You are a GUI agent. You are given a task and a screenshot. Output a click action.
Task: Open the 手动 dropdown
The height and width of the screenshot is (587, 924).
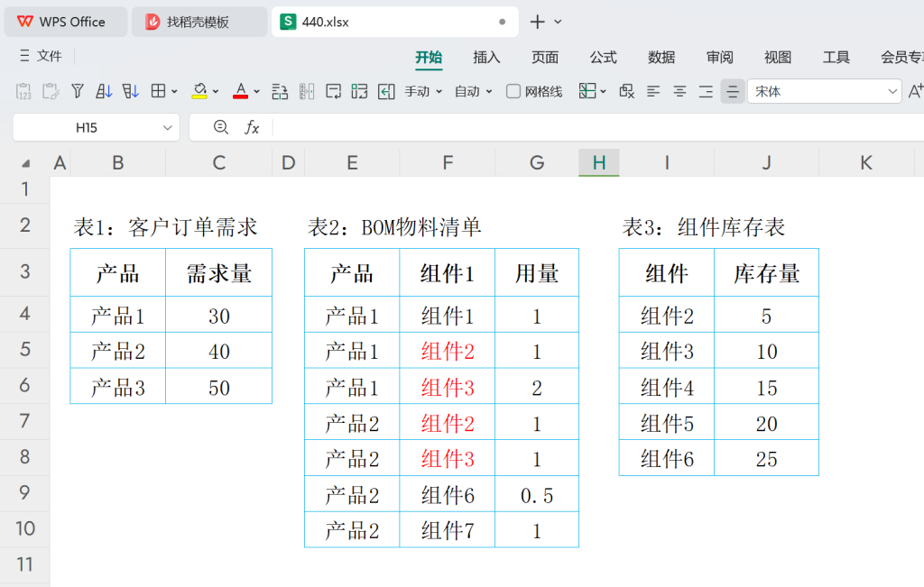[423, 91]
